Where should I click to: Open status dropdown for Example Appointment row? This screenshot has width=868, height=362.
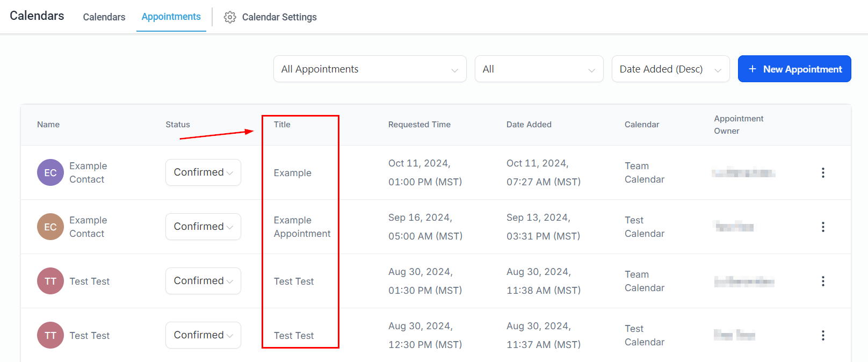point(203,227)
